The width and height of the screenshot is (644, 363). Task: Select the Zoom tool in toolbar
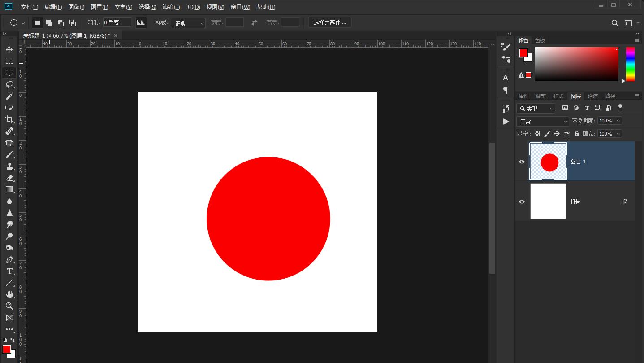click(x=9, y=306)
